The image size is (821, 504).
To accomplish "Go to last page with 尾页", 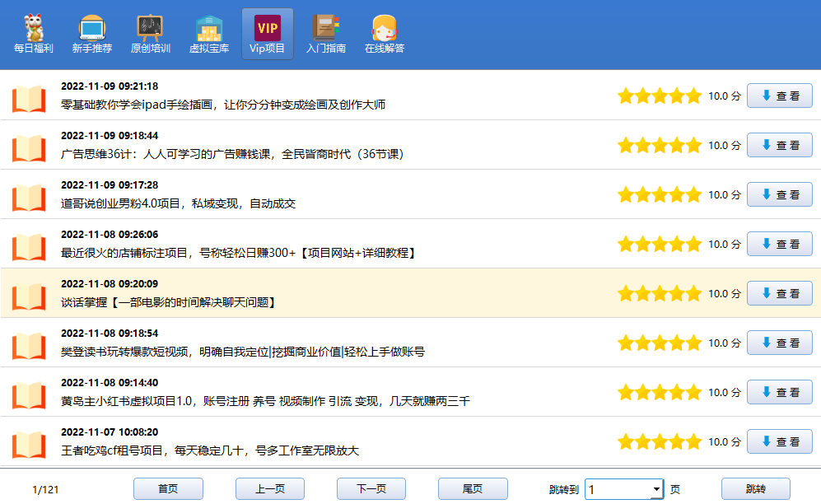I will (x=473, y=489).
